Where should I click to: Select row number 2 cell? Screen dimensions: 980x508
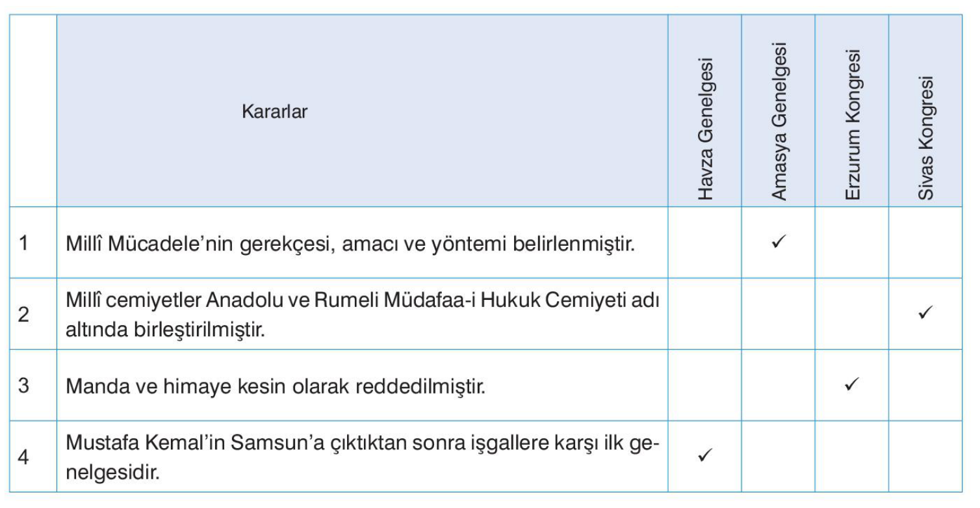tap(24, 314)
